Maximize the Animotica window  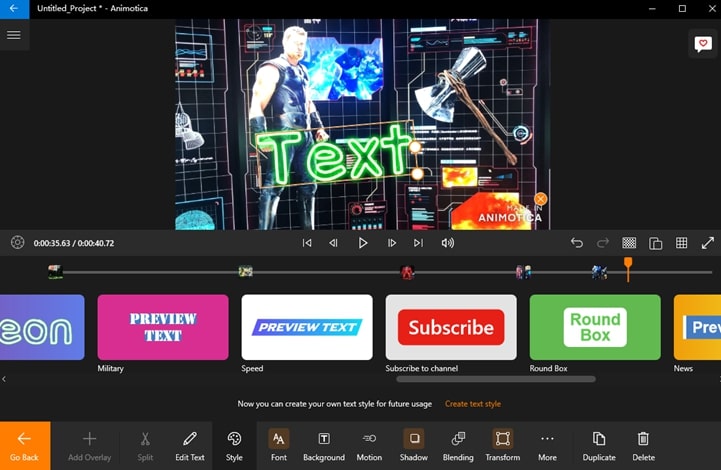click(682, 8)
